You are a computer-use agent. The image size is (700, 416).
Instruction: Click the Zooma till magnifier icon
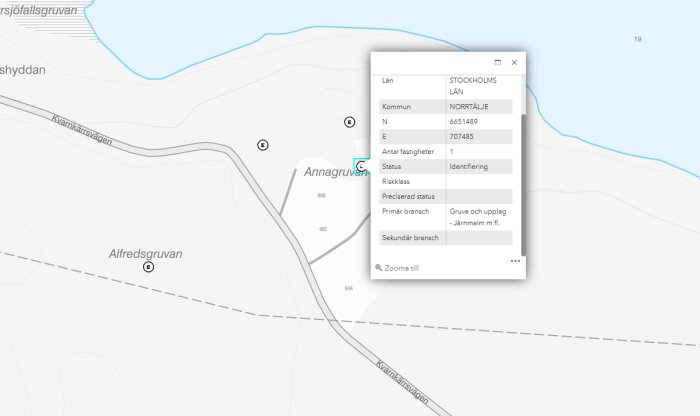tap(379, 268)
